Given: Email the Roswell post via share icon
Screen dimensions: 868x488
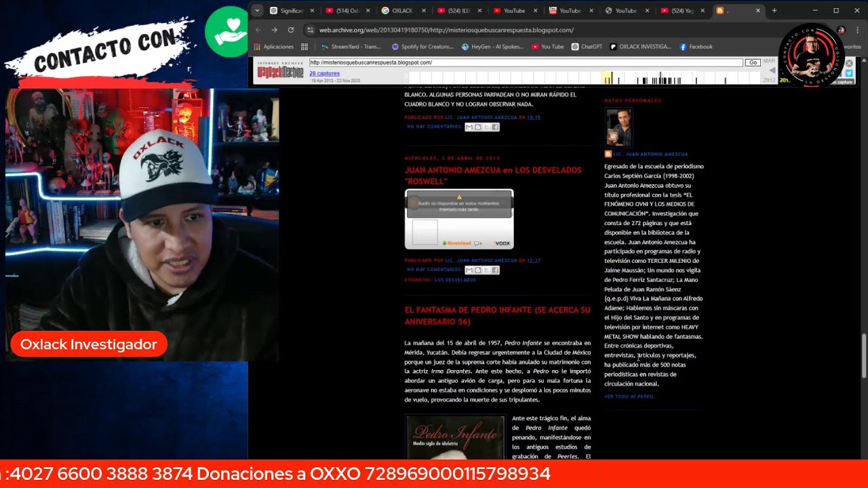Looking at the screenshot, I should (469, 270).
